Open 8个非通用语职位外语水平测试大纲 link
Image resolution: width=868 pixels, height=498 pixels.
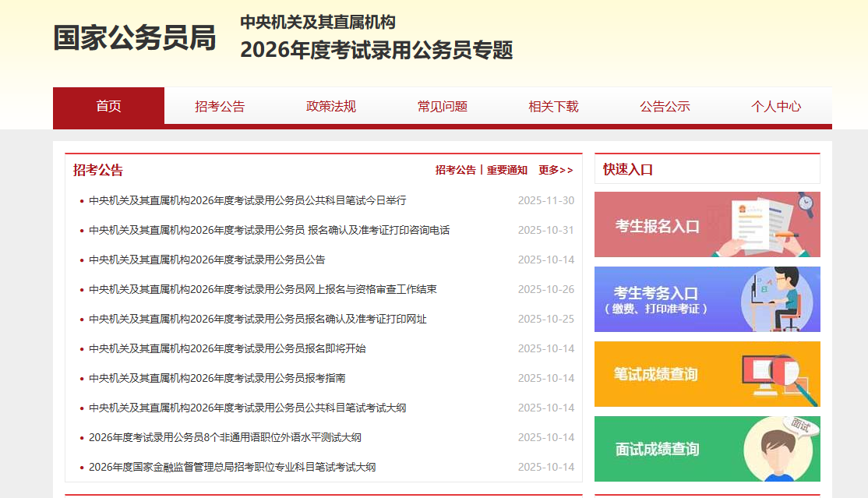pos(224,437)
